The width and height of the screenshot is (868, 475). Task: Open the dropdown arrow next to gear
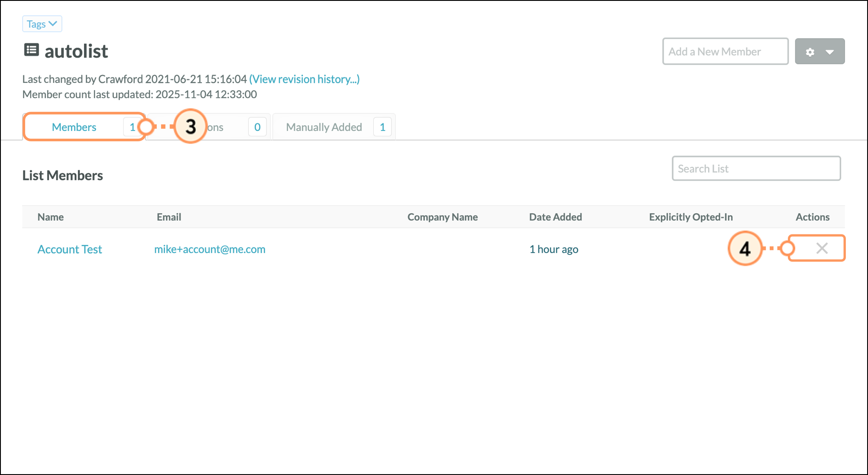830,52
